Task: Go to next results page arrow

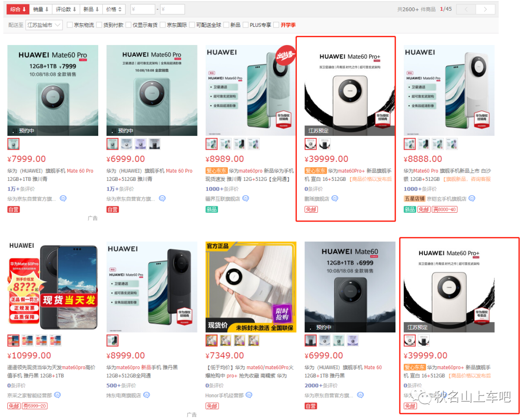Action: click(x=485, y=9)
